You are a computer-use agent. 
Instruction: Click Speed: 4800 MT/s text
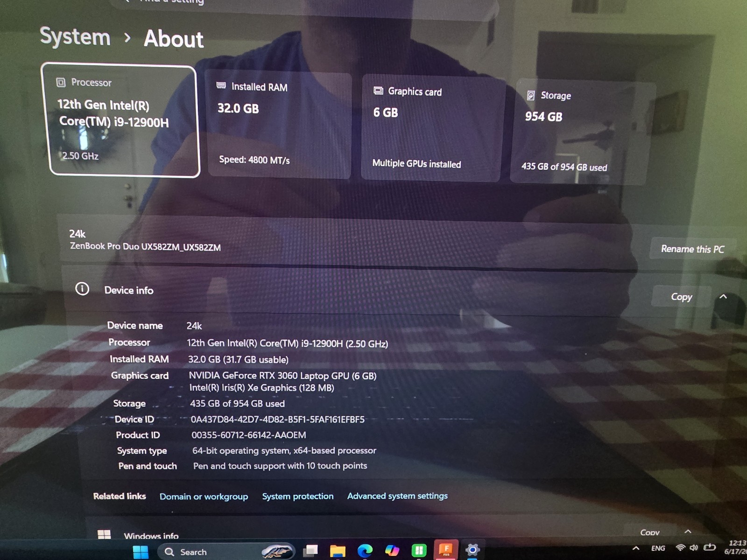254,160
